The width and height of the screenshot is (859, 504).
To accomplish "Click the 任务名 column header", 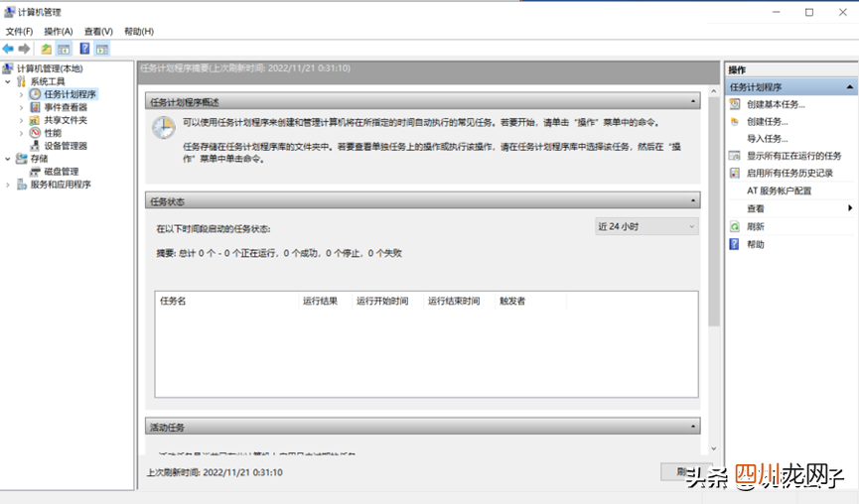I will point(226,301).
